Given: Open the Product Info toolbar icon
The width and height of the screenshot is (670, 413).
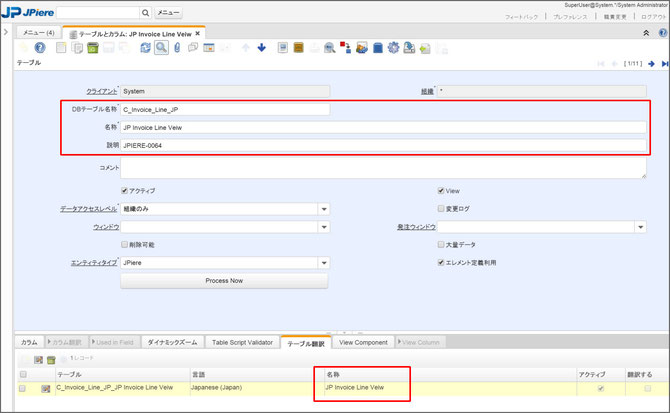Looking at the screenshot, I should pyautogui.click(x=377, y=47).
